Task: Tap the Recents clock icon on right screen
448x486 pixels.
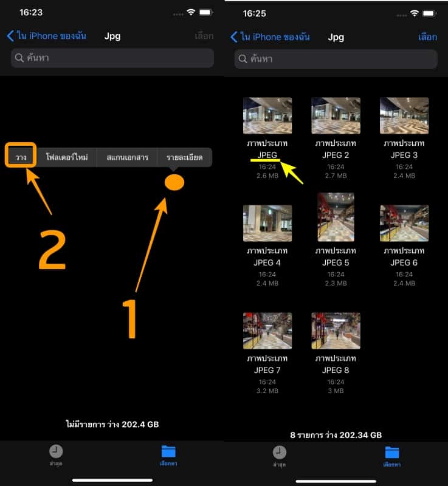Action: click(280, 452)
